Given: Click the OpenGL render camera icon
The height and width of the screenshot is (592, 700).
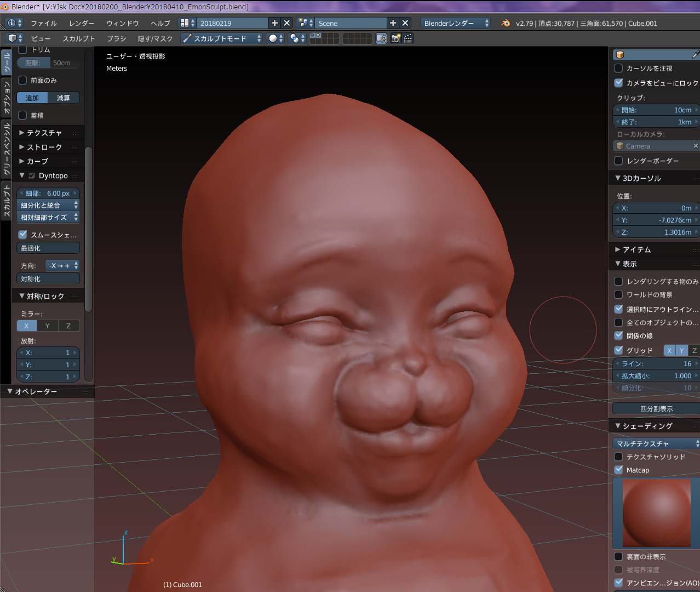Looking at the screenshot, I should pyautogui.click(x=395, y=38).
